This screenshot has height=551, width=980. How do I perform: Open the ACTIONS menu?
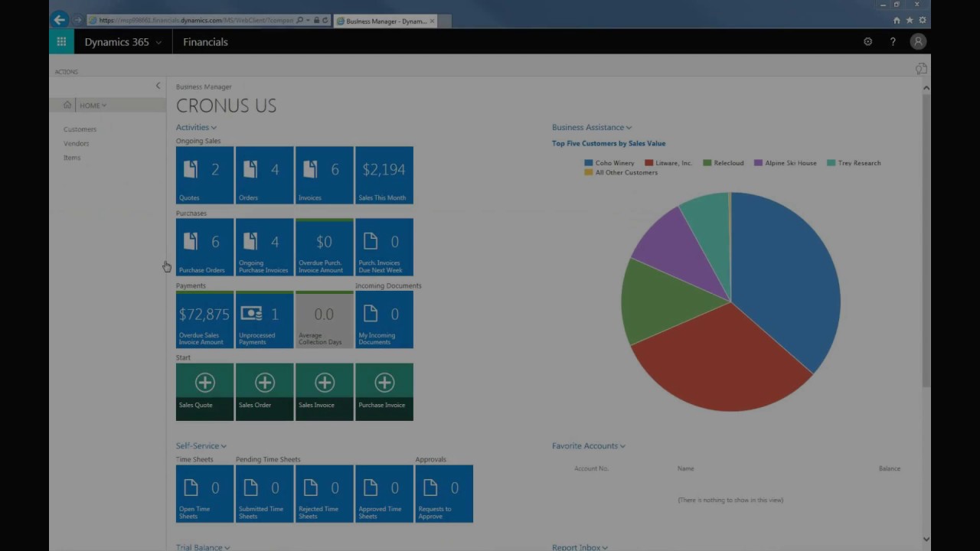67,72
